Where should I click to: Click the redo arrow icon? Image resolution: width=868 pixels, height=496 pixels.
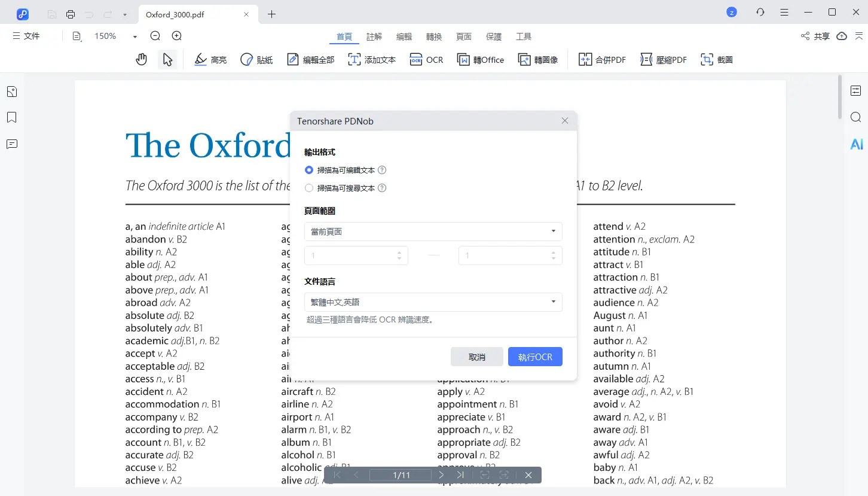(x=108, y=14)
